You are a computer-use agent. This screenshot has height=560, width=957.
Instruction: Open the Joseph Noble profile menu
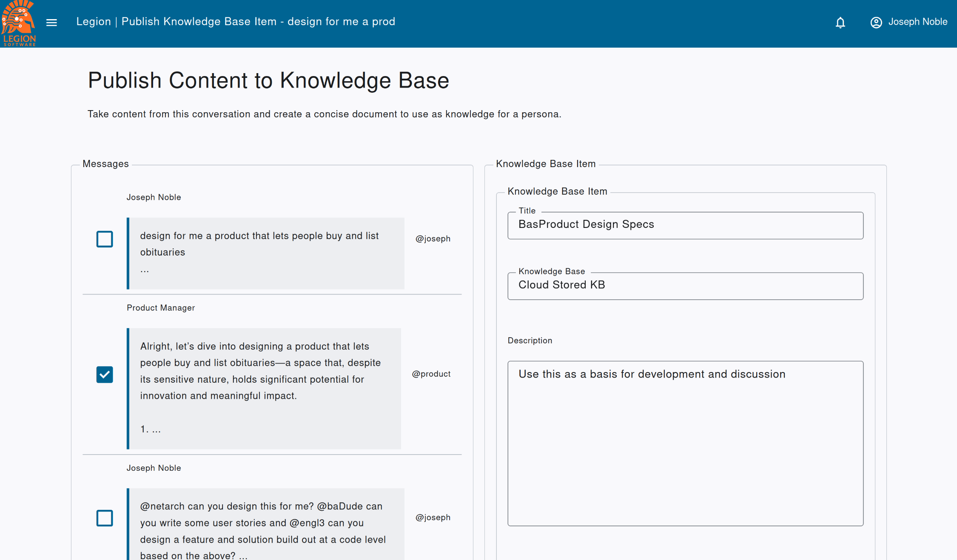coord(917,22)
